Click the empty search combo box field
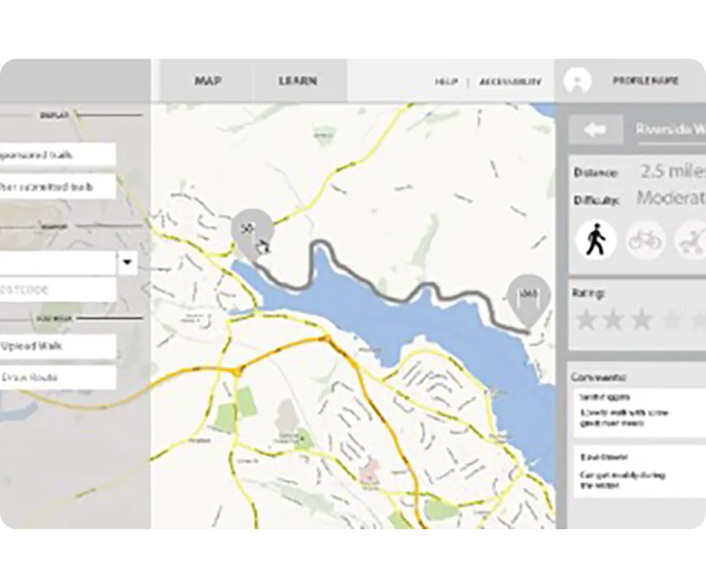This screenshot has height=588, width=706. 56,263
